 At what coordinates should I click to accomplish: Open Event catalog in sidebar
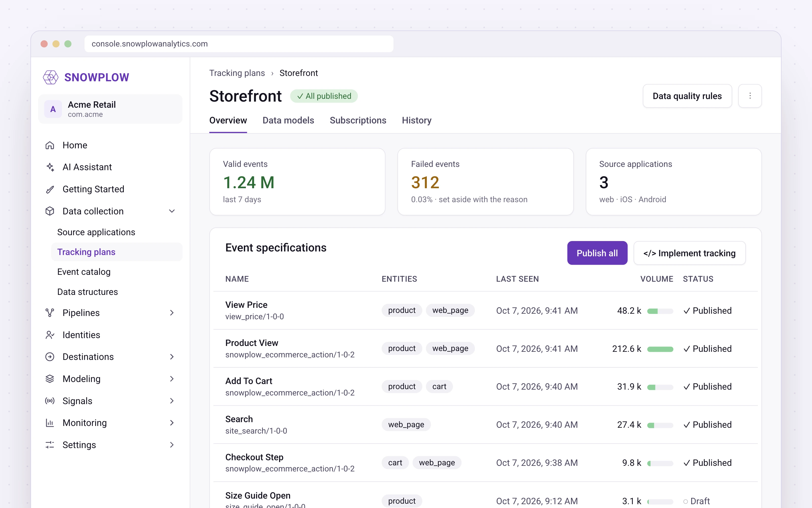point(84,272)
